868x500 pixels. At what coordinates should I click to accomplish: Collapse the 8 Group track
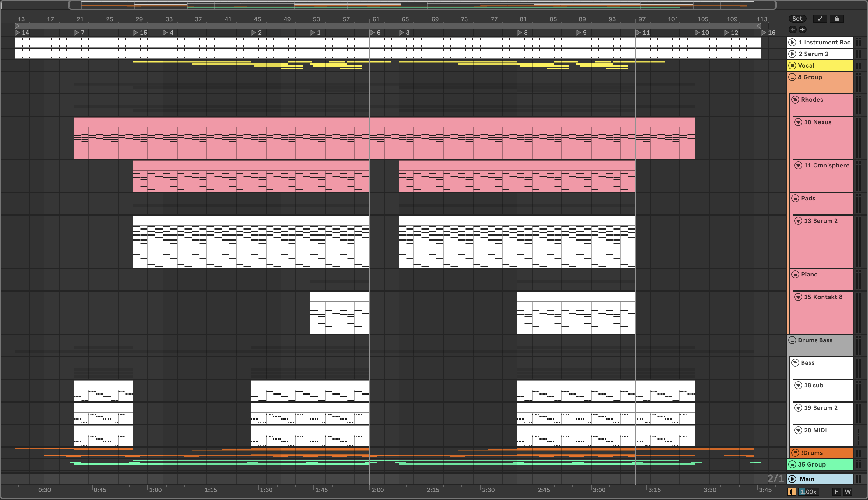[x=792, y=77]
